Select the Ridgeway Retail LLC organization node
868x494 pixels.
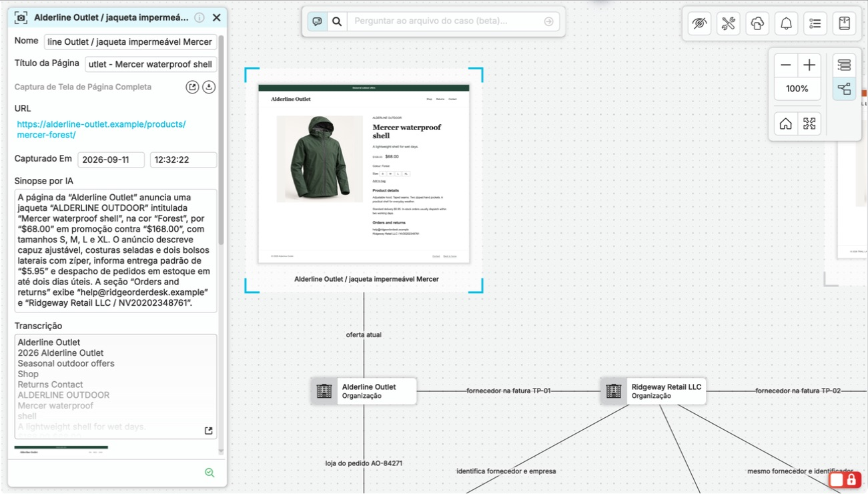[x=654, y=391]
